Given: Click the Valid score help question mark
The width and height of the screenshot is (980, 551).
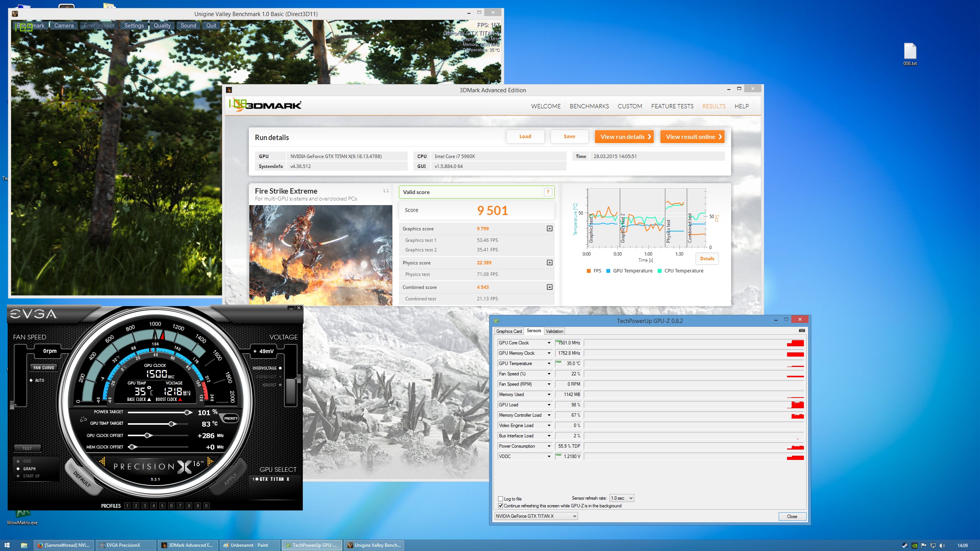Looking at the screenshot, I should (548, 192).
